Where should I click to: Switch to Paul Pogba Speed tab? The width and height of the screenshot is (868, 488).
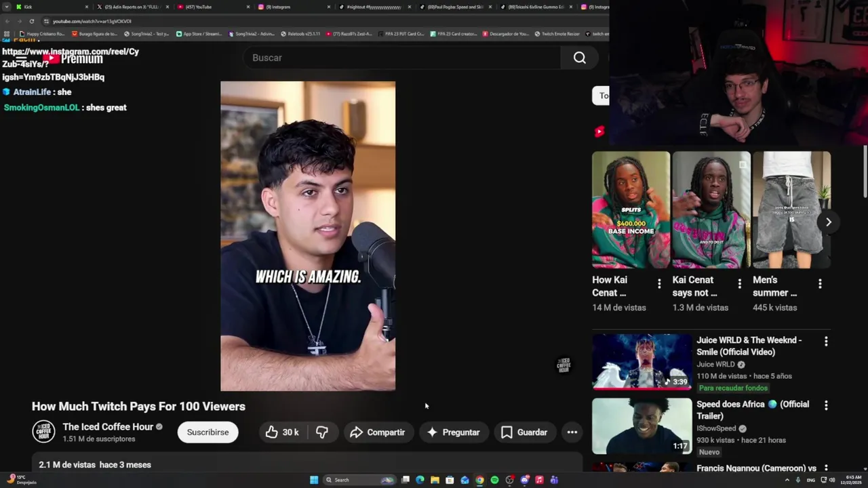tap(455, 7)
